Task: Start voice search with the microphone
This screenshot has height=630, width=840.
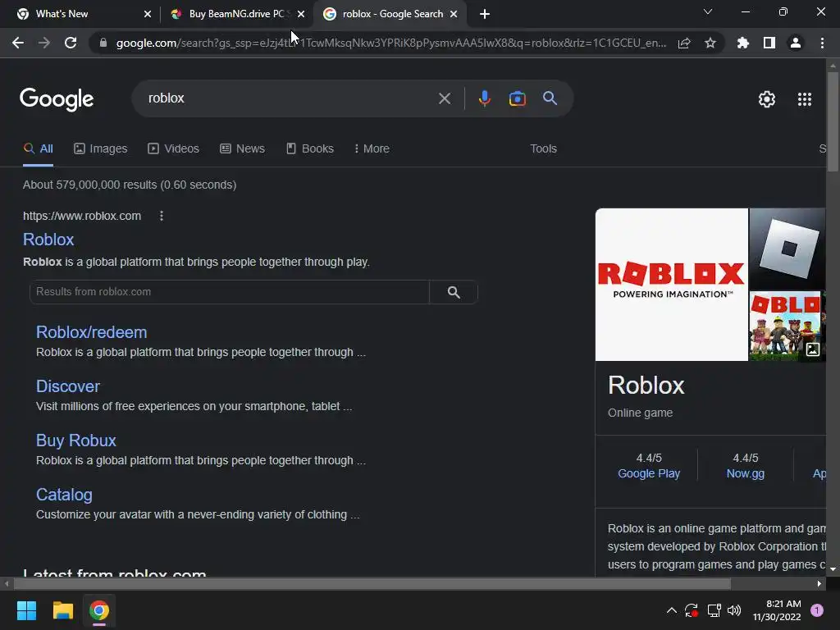Action: tap(484, 98)
